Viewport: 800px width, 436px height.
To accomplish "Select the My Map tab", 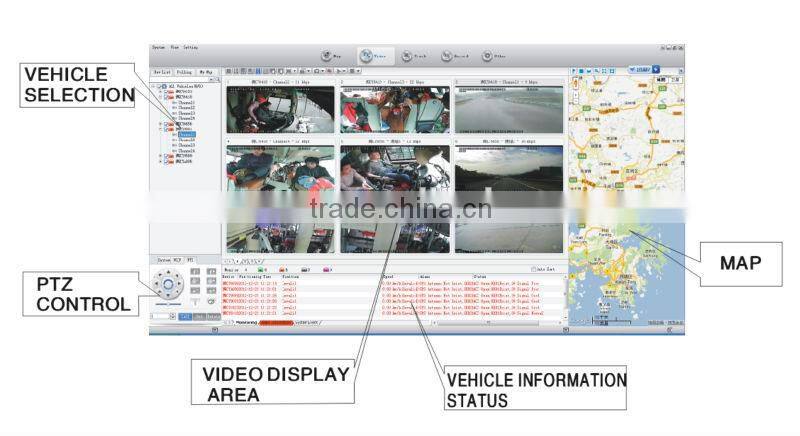I will coord(206,72).
